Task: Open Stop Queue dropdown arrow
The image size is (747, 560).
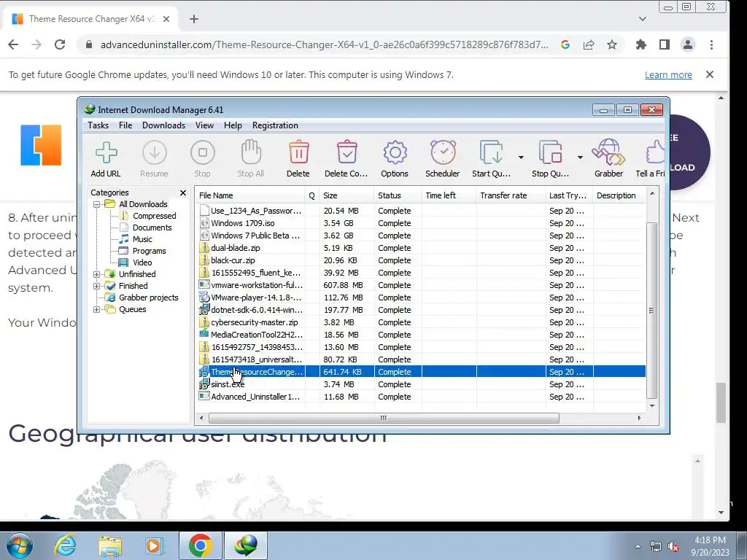Action: point(580,157)
